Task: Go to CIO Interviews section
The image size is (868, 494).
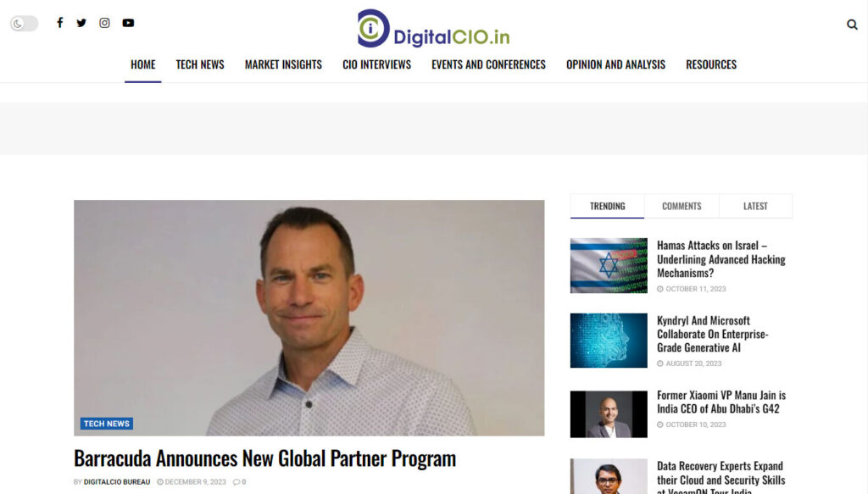Action: click(376, 64)
